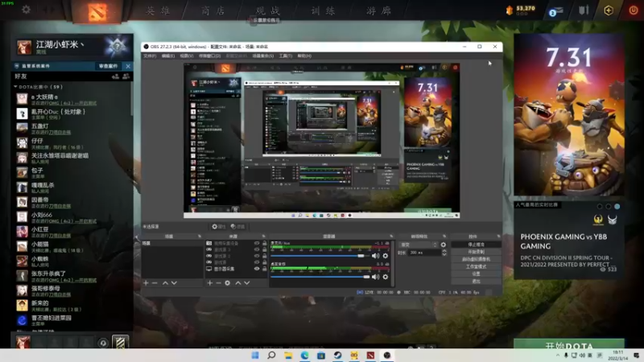Remove scene with minus icon in scenes panel

pyautogui.click(x=155, y=283)
